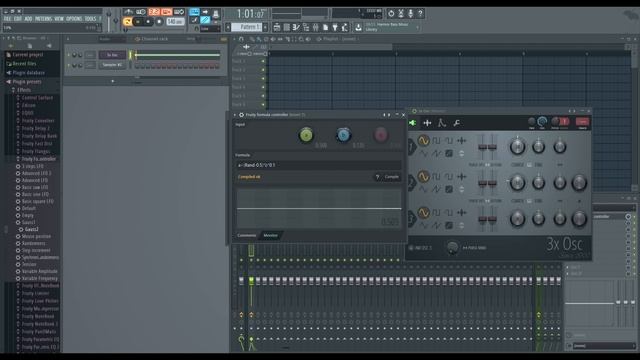Image resolution: width=640 pixels, height=360 pixels.
Task: Open the ADD menu
Action: (28, 19)
